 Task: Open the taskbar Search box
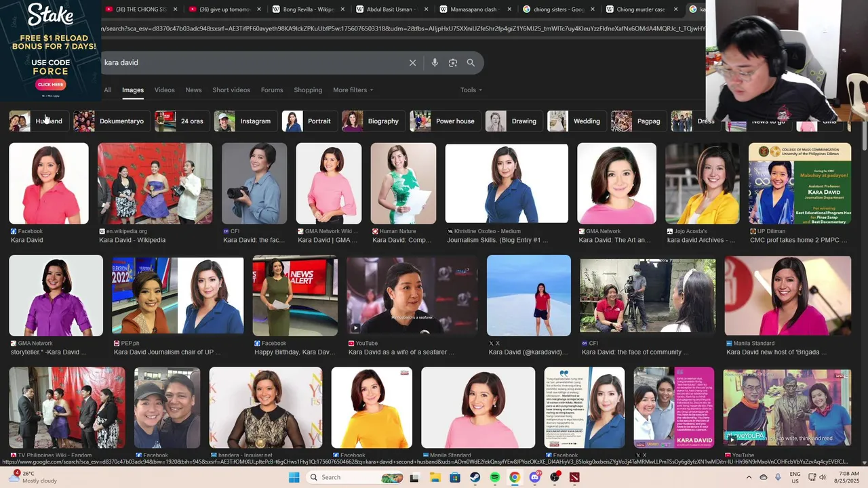pyautogui.click(x=356, y=477)
